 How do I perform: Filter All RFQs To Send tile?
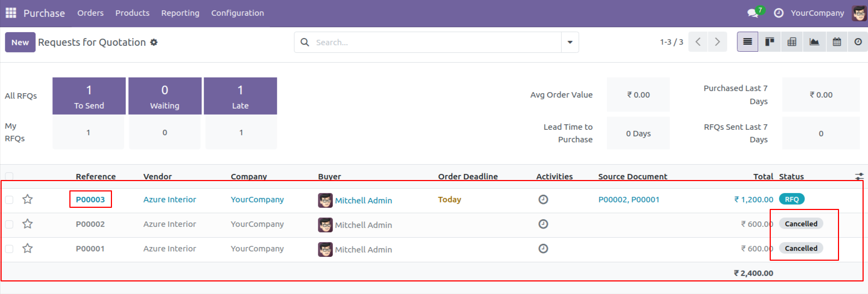coord(89,96)
